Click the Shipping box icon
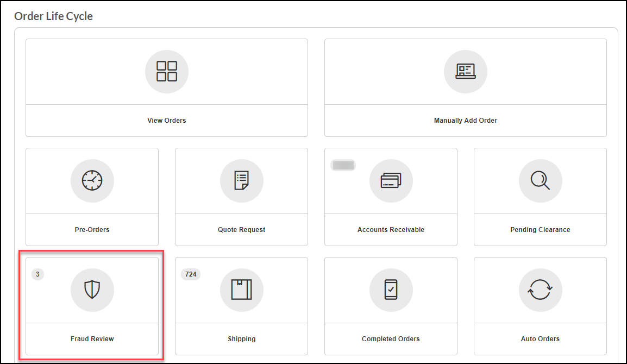627x364 pixels. tap(242, 290)
